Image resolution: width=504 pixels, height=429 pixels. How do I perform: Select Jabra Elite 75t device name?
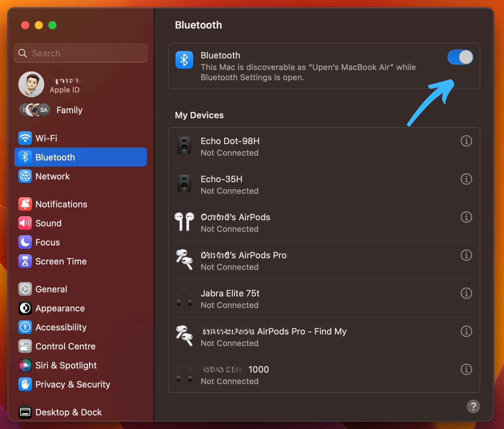click(x=230, y=293)
